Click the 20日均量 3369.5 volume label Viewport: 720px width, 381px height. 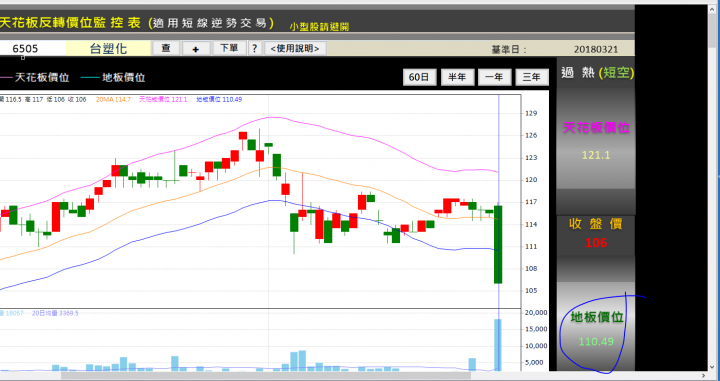click(x=55, y=313)
